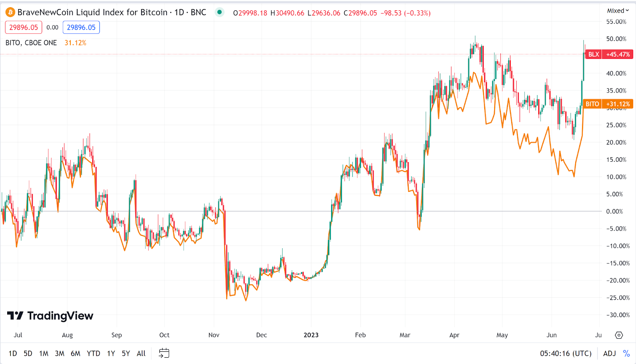The height and width of the screenshot is (364, 636).
Task: Click BraveNewCoin Liquid Index chart title
Action: point(112,12)
